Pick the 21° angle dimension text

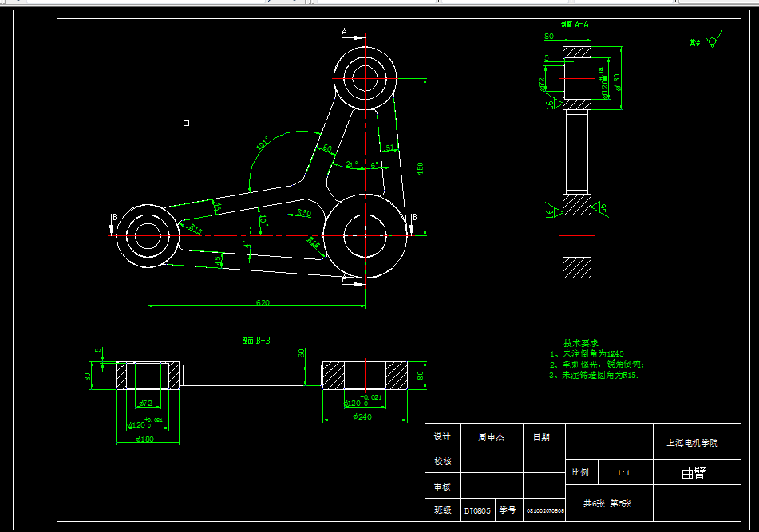click(352, 165)
